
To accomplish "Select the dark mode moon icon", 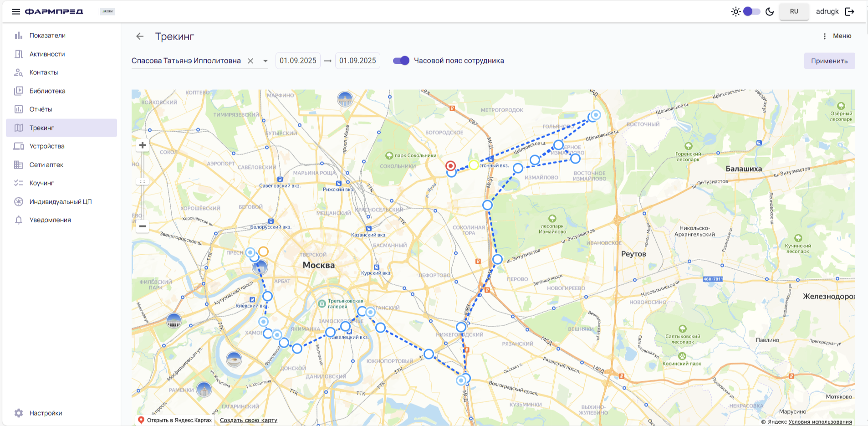I will pos(770,11).
